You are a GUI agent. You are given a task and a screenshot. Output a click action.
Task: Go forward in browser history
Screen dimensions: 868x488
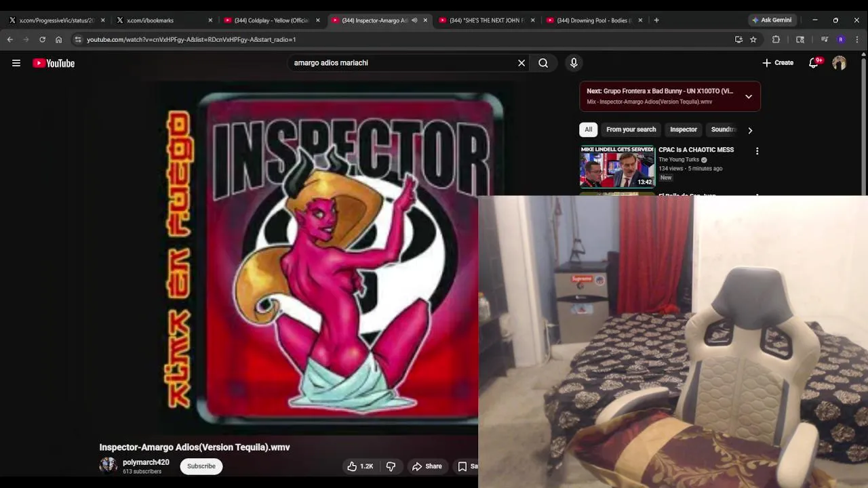pyautogui.click(x=26, y=39)
